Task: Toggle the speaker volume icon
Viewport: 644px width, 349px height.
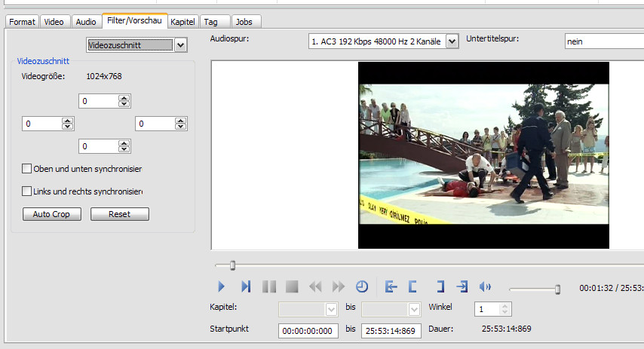Action: click(485, 286)
